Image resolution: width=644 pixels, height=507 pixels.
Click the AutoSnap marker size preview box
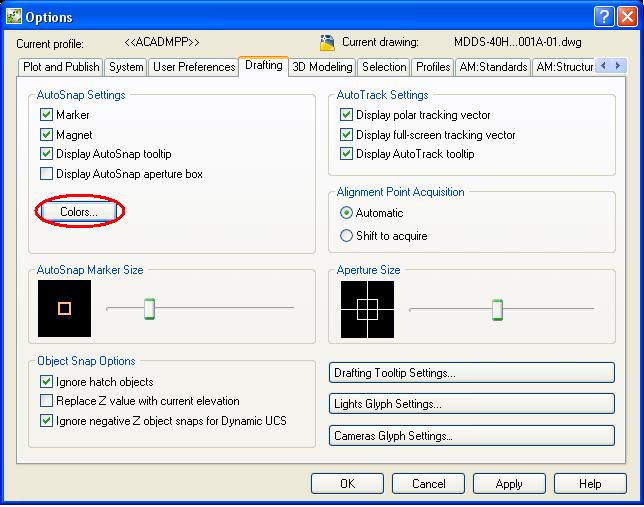click(64, 309)
